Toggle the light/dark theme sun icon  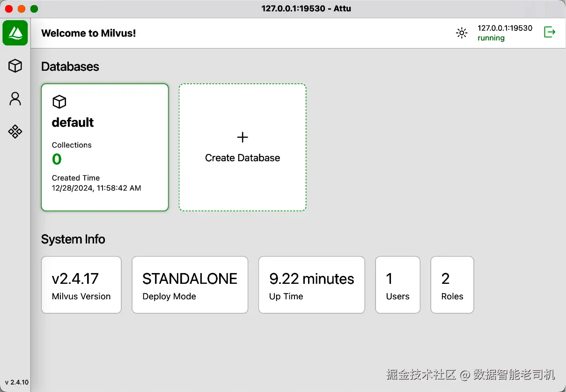click(462, 33)
